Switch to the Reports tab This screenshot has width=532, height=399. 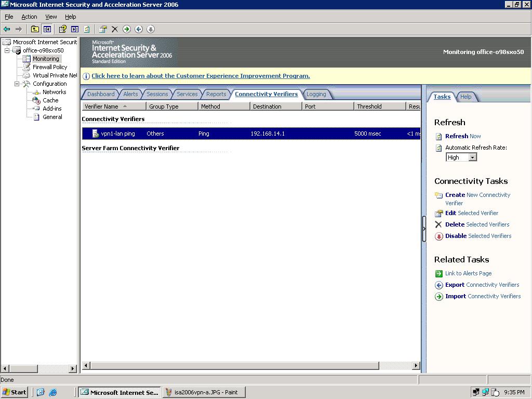(216, 95)
